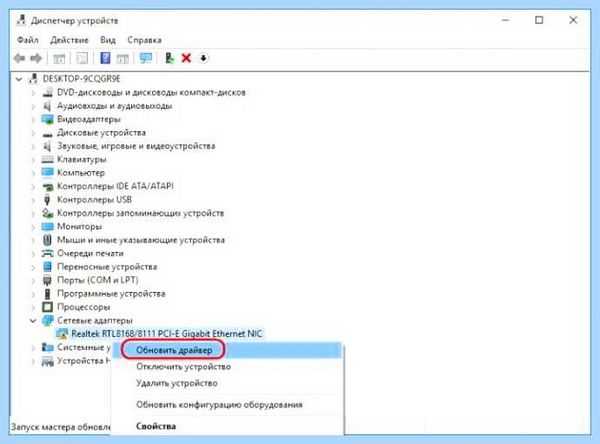
Task: Click the Мониторы category icon
Action: coord(47,227)
